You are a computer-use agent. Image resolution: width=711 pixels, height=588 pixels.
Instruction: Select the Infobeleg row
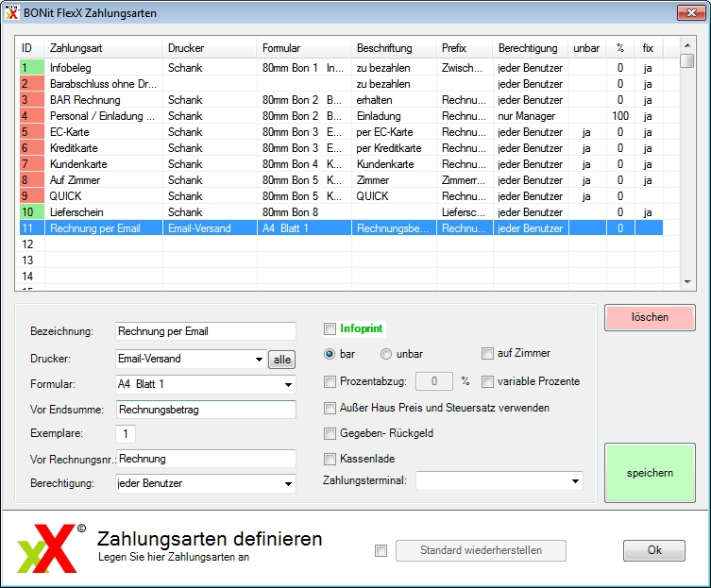point(341,68)
